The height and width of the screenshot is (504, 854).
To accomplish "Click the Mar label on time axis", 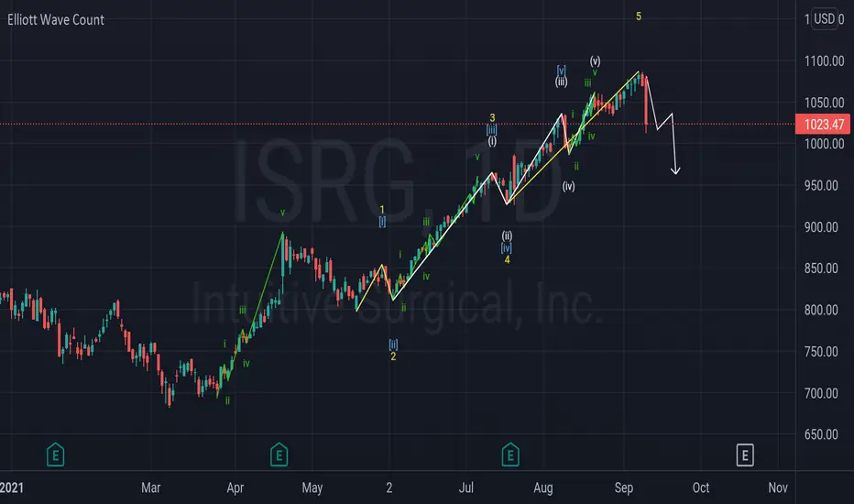I will (x=151, y=488).
